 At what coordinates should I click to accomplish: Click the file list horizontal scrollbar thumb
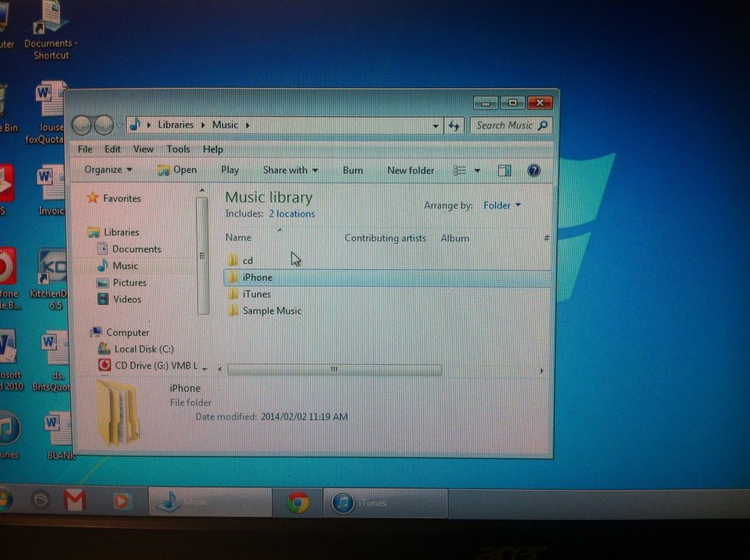pos(334,370)
